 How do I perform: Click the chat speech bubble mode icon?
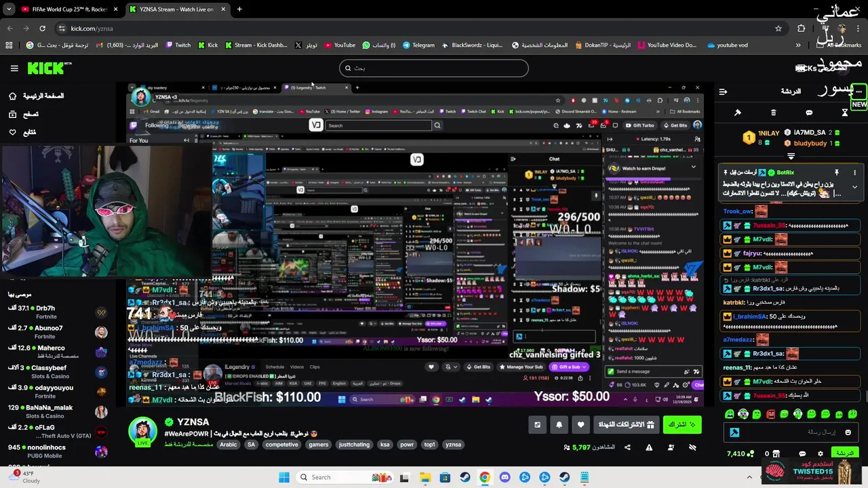[809, 113]
